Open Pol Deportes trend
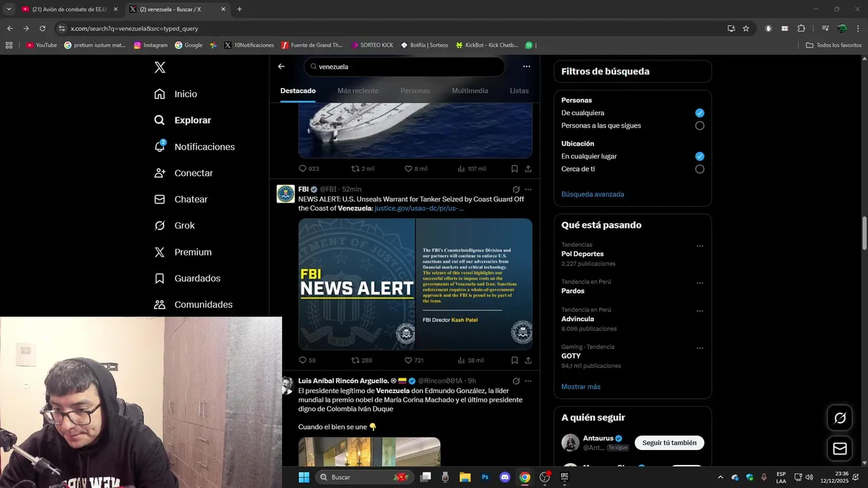The height and width of the screenshot is (488, 868). tap(583, 254)
